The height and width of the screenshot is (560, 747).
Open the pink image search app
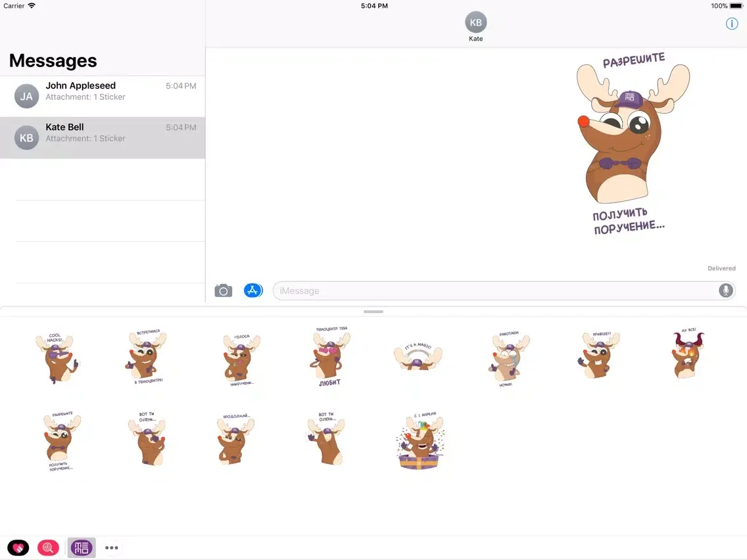pyautogui.click(x=48, y=548)
